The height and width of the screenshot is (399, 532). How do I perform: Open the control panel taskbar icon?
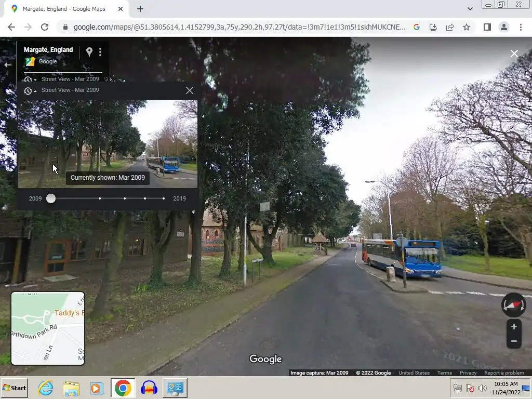click(175, 388)
